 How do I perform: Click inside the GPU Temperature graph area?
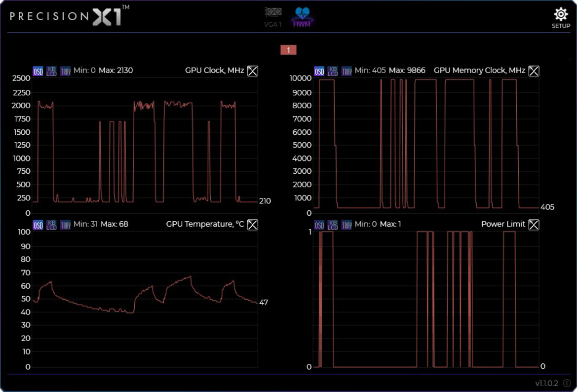[x=145, y=299]
